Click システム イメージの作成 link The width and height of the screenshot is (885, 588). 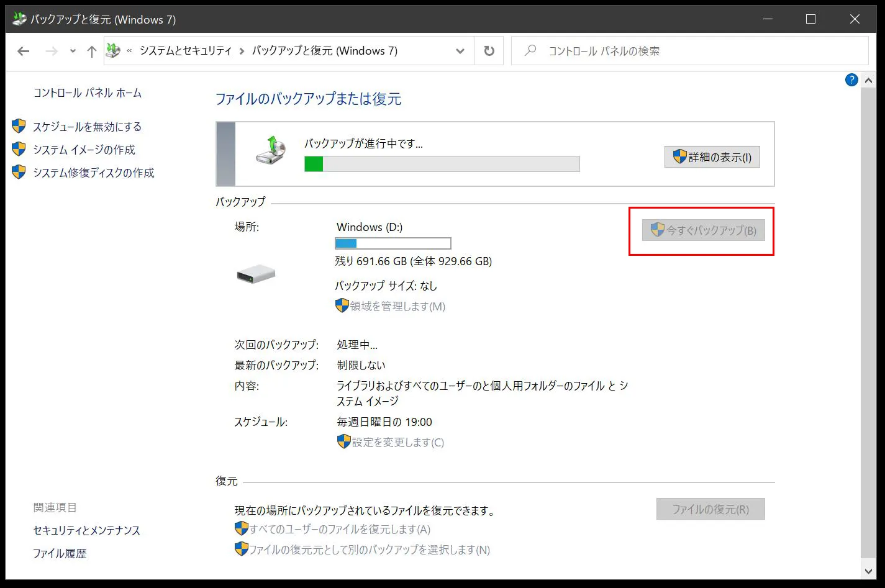coord(84,150)
